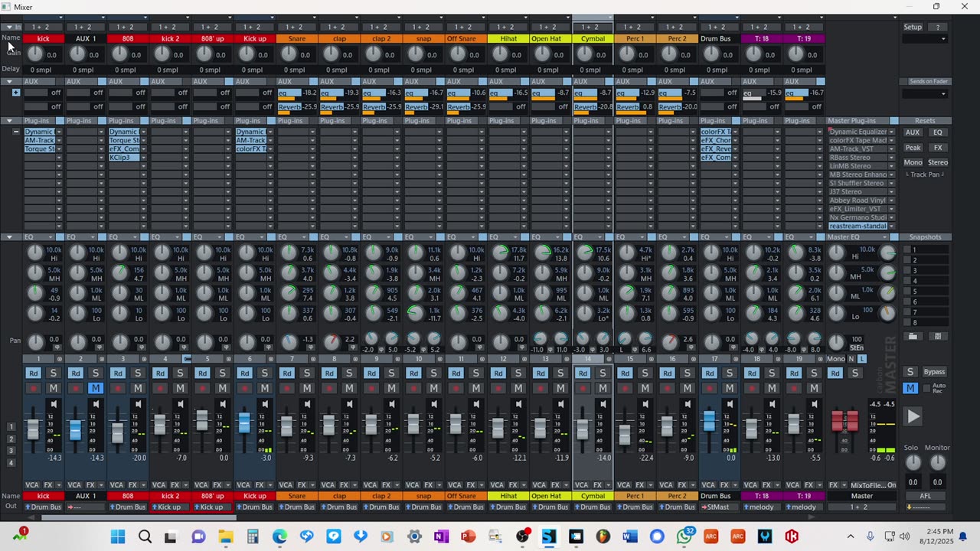
Task: Click the Peak reset button
Action: (x=913, y=148)
